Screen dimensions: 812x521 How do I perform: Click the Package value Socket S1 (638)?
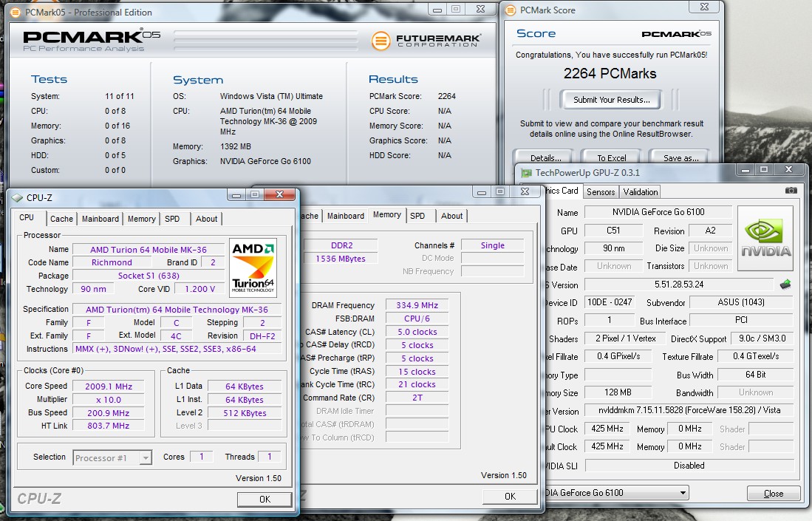pos(148,276)
